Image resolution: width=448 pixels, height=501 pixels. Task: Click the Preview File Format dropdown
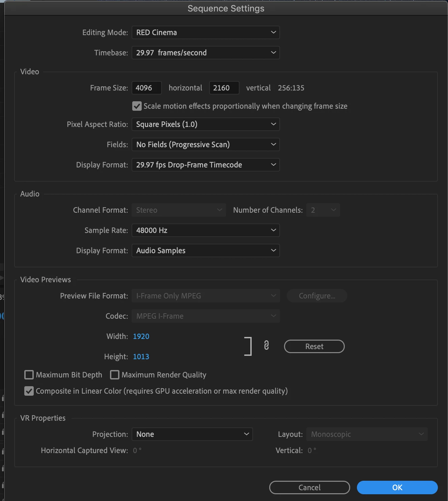pyautogui.click(x=206, y=296)
